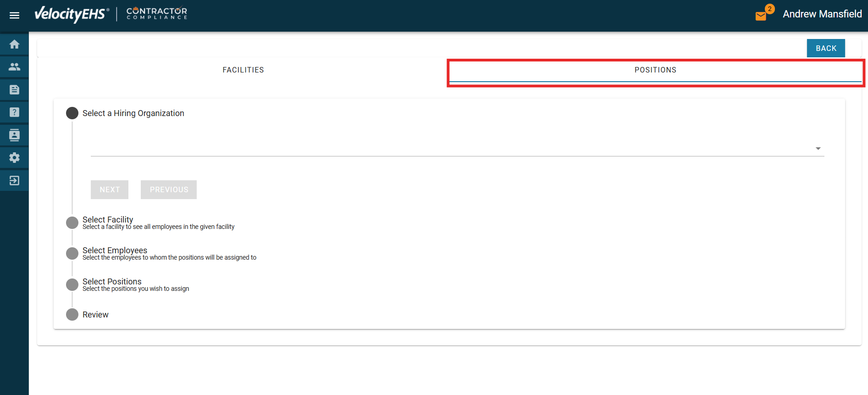Jump to the Select Employees step
This screenshot has width=868, height=395.
(x=115, y=250)
